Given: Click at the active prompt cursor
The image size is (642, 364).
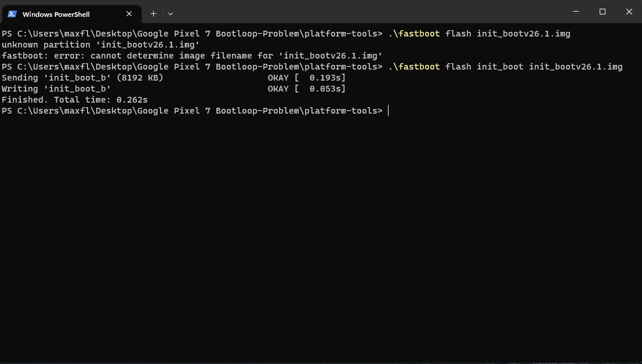Looking at the screenshot, I should [389, 111].
